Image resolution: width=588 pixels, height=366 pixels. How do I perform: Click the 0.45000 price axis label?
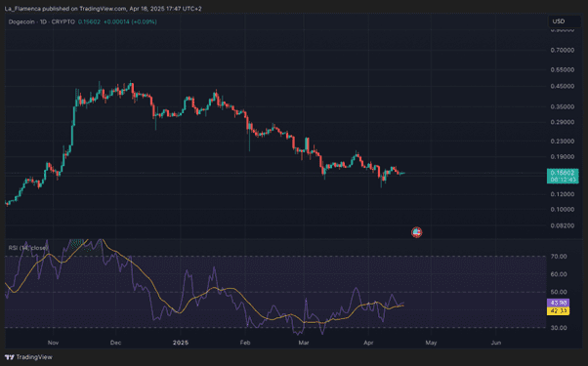click(563, 86)
